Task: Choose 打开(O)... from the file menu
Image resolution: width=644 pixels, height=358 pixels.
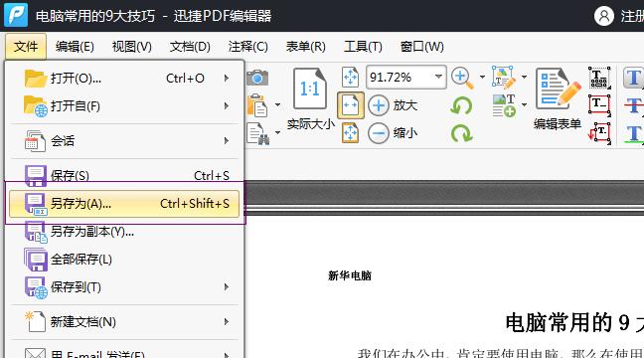Action: point(124,79)
